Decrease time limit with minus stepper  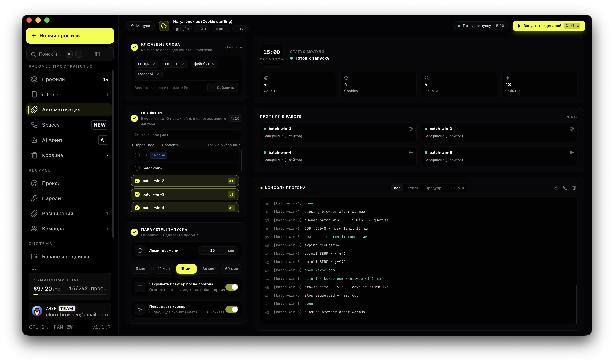(204, 251)
